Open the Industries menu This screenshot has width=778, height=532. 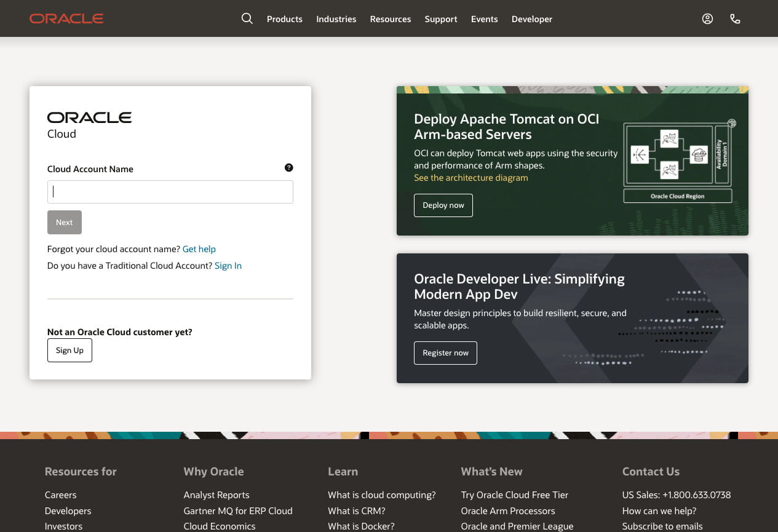tap(336, 19)
